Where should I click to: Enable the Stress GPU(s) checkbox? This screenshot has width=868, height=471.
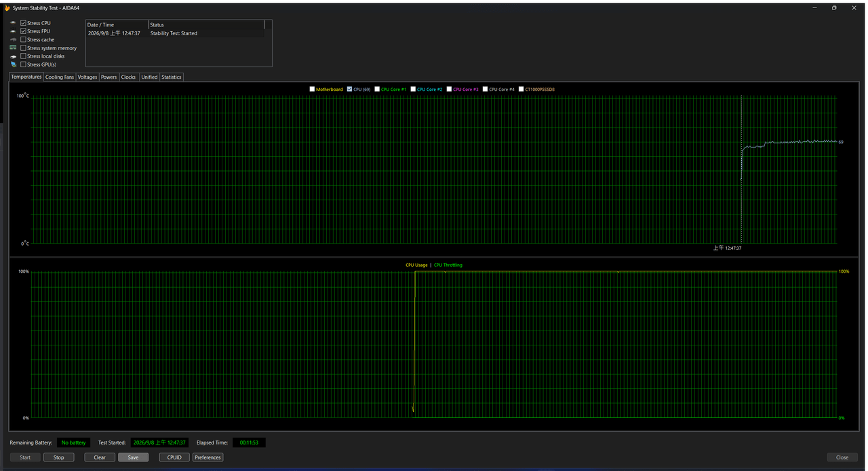point(23,64)
